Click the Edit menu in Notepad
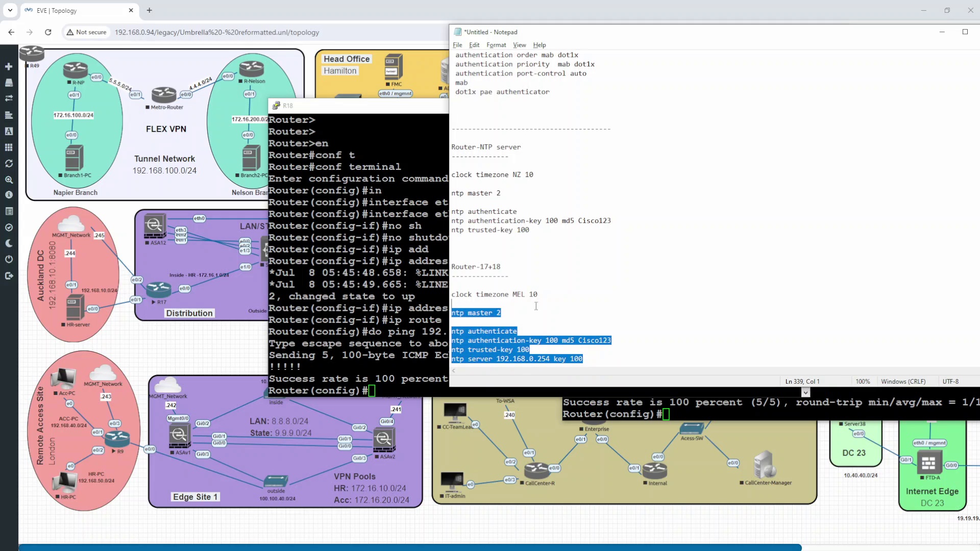This screenshot has width=980, height=551. pos(473,45)
